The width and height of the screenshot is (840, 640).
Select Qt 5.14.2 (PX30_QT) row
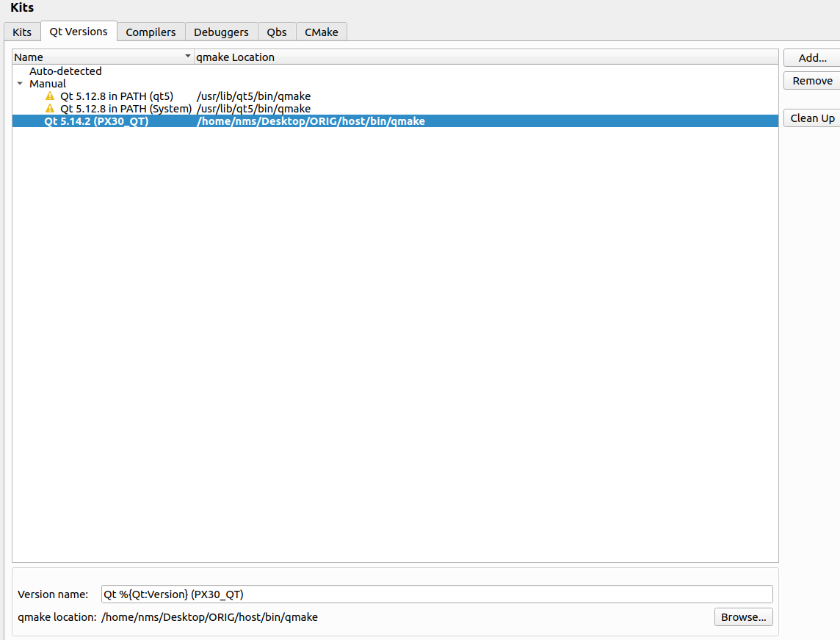96,121
